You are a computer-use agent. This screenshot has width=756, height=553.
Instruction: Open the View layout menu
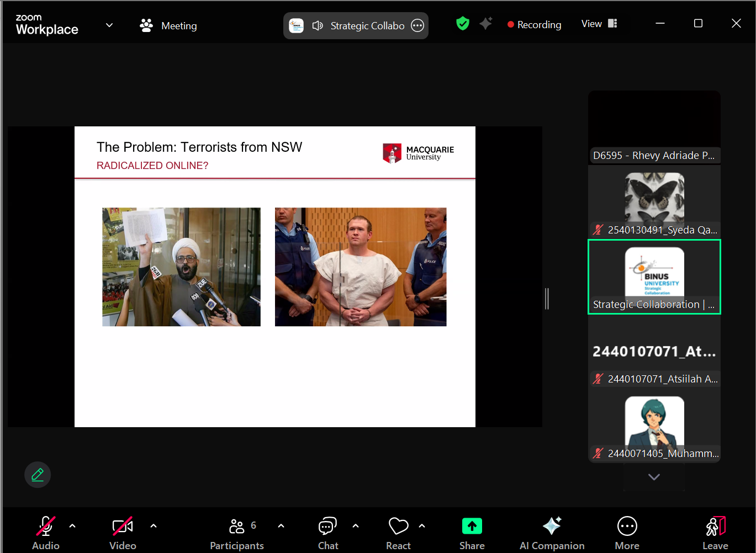click(599, 24)
